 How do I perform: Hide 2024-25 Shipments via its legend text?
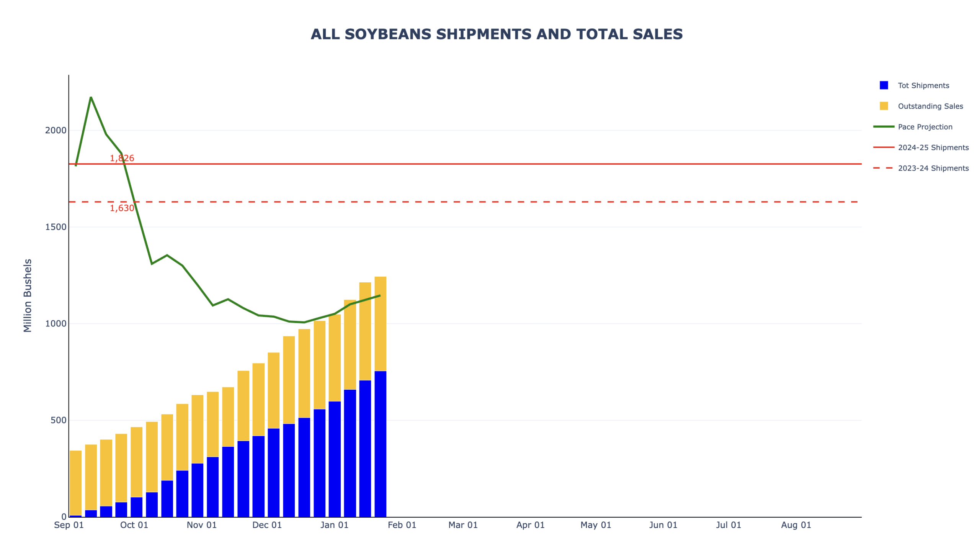tap(933, 148)
